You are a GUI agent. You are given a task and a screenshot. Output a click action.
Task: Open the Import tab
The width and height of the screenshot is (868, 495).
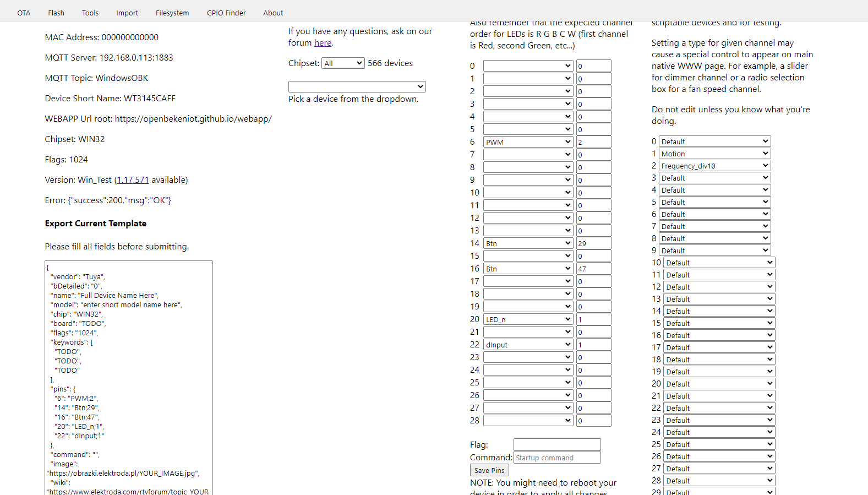click(x=127, y=13)
